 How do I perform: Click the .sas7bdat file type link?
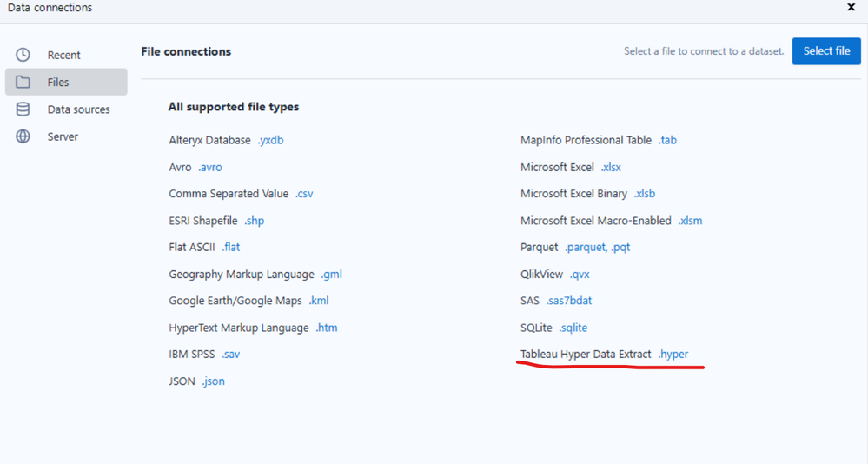[569, 301]
